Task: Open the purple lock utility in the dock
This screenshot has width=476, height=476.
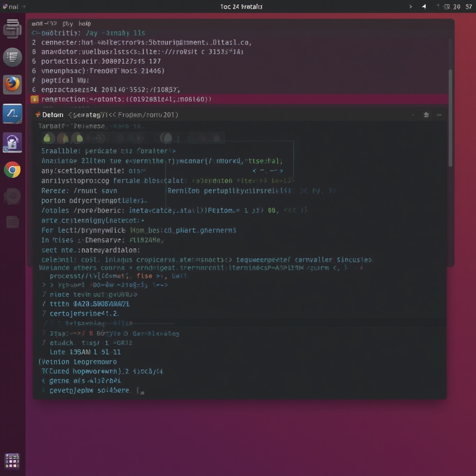Action: pos(13,142)
